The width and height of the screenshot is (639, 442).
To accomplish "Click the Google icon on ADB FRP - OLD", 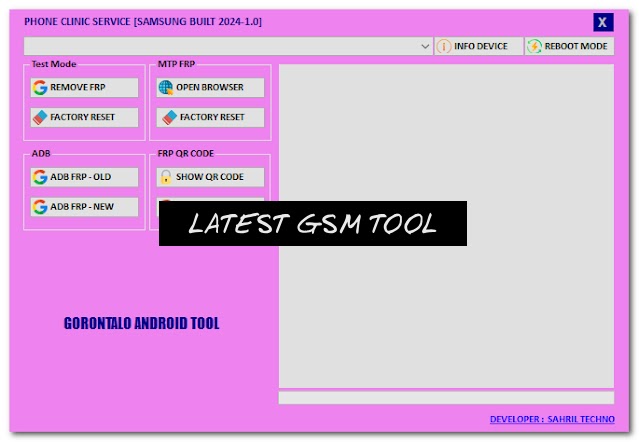I will 40,177.
